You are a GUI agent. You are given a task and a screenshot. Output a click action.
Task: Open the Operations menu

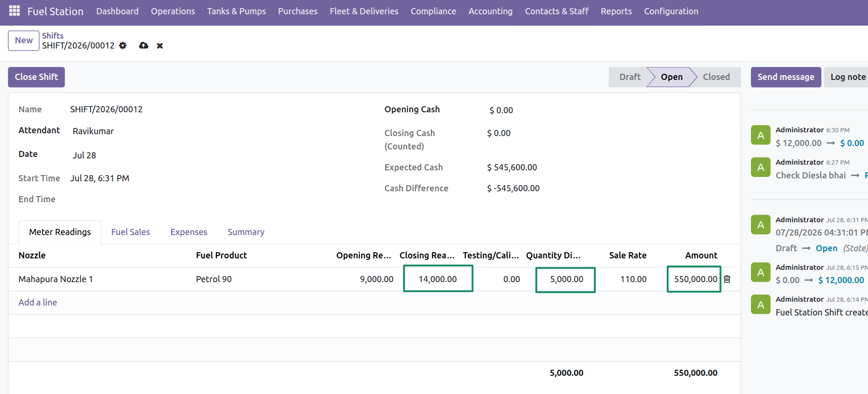coord(173,11)
